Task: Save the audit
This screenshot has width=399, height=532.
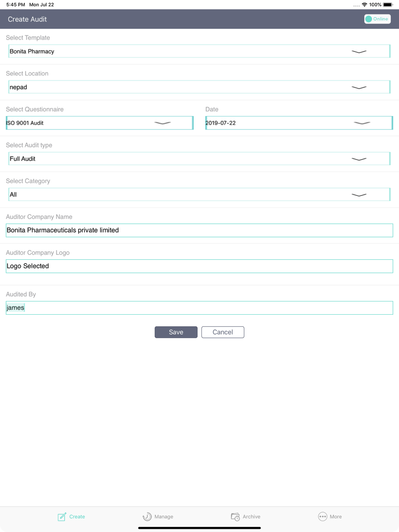Action: click(x=176, y=332)
